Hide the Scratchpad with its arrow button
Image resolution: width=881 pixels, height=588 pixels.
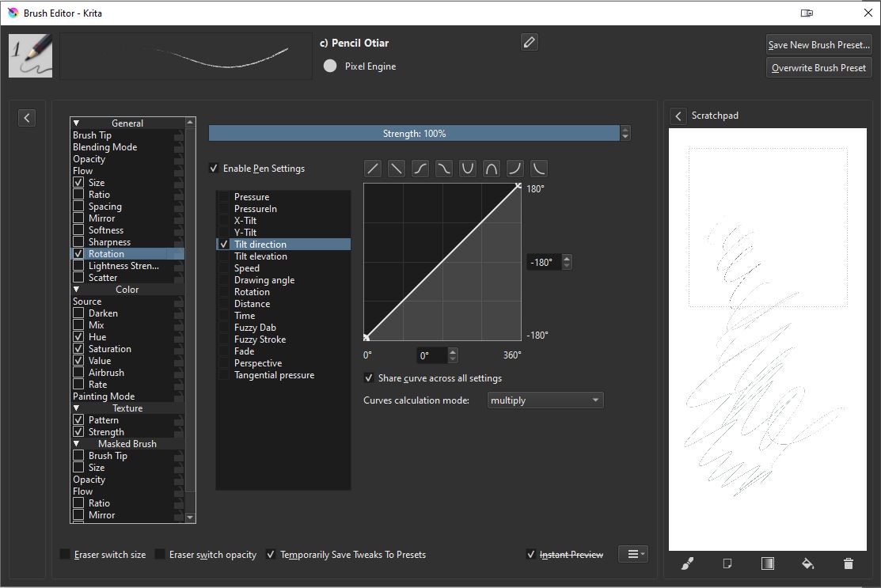(678, 116)
